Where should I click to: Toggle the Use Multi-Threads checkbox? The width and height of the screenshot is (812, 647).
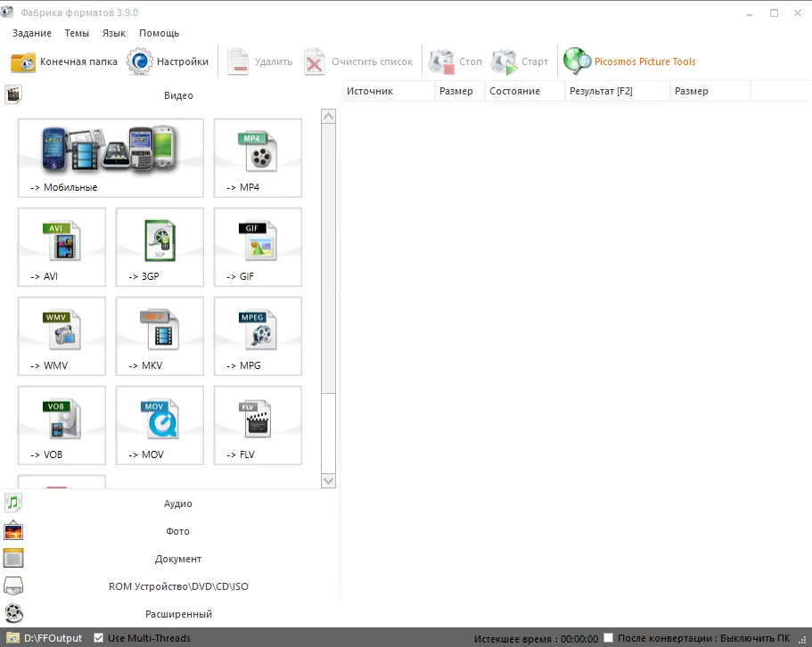[98, 638]
